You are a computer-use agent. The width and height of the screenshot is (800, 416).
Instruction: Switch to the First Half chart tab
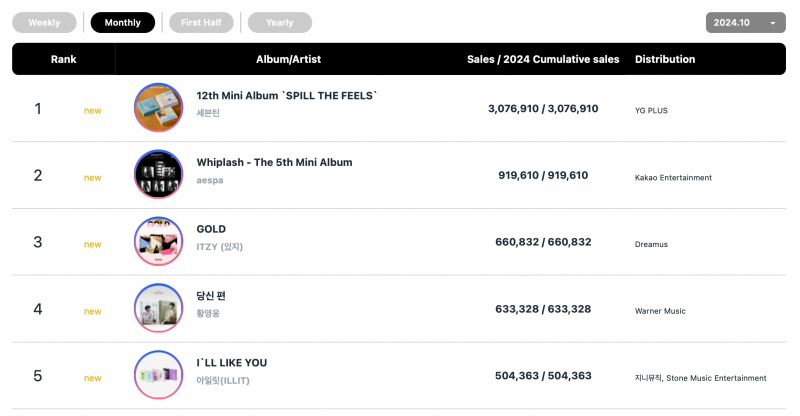pos(201,22)
